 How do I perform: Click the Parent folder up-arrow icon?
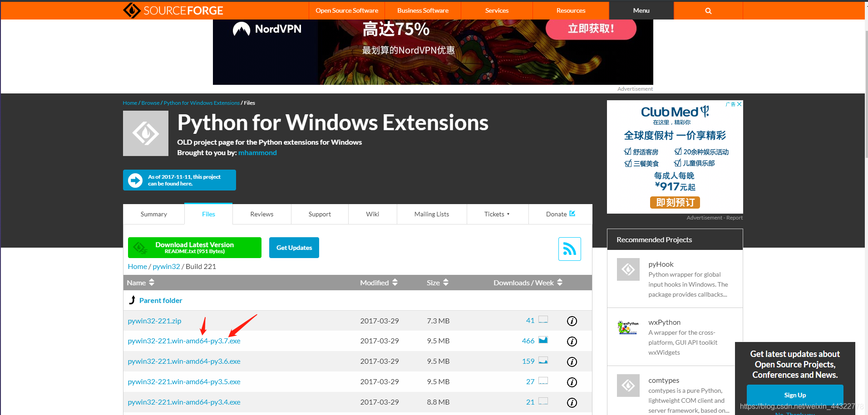(132, 300)
